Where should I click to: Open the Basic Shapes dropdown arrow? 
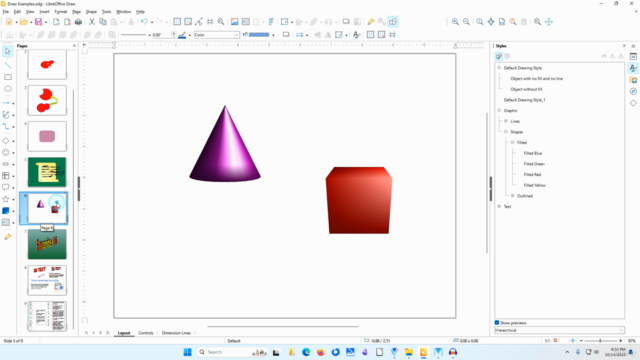pos(13,141)
